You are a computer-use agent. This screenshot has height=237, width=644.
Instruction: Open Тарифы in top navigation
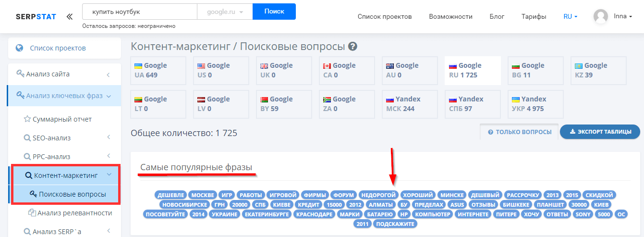click(534, 17)
